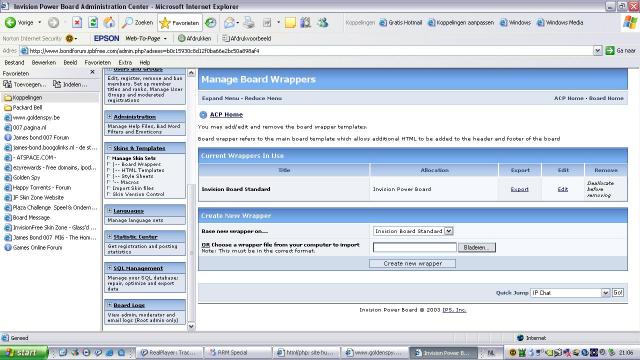Image resolution: width=640 pixels, height=360 pixels.
Task: Refresh the page with the green arrows icon
Action: pos(93,23)
